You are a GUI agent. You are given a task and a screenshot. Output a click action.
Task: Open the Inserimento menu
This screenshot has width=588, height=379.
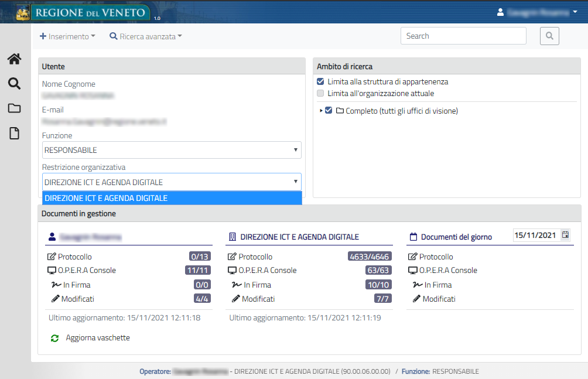point(67,36)
